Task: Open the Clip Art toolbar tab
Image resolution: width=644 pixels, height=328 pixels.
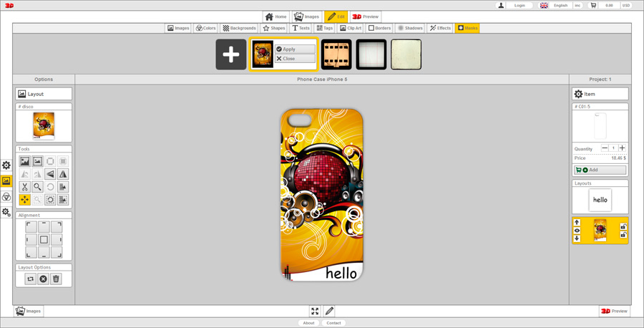Action: coord(351,28)
